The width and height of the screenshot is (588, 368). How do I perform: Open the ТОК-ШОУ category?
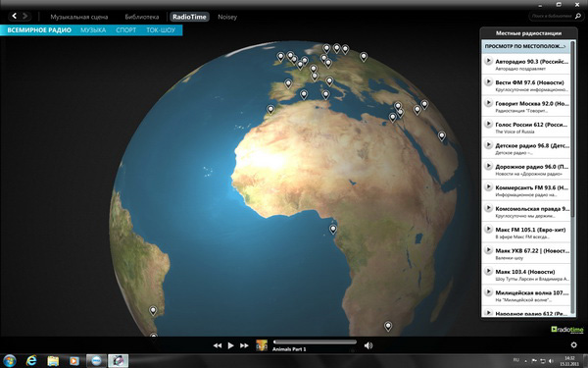click(x=161, y=30)
